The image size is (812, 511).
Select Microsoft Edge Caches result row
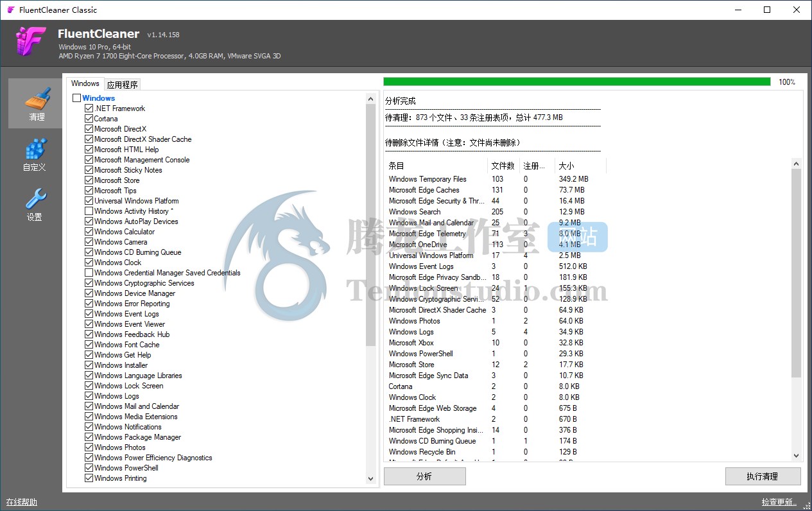(496, 190)
